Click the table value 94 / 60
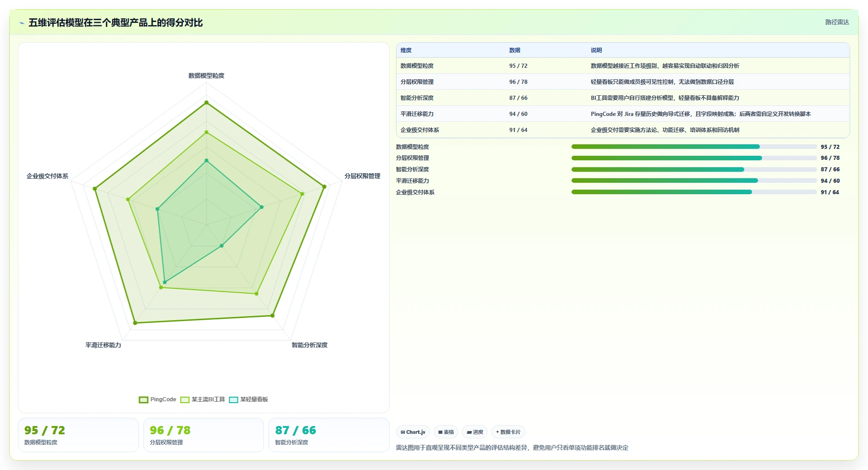This screenshot has width=868, height=470. pyautogui.click(x=518, y=114)
